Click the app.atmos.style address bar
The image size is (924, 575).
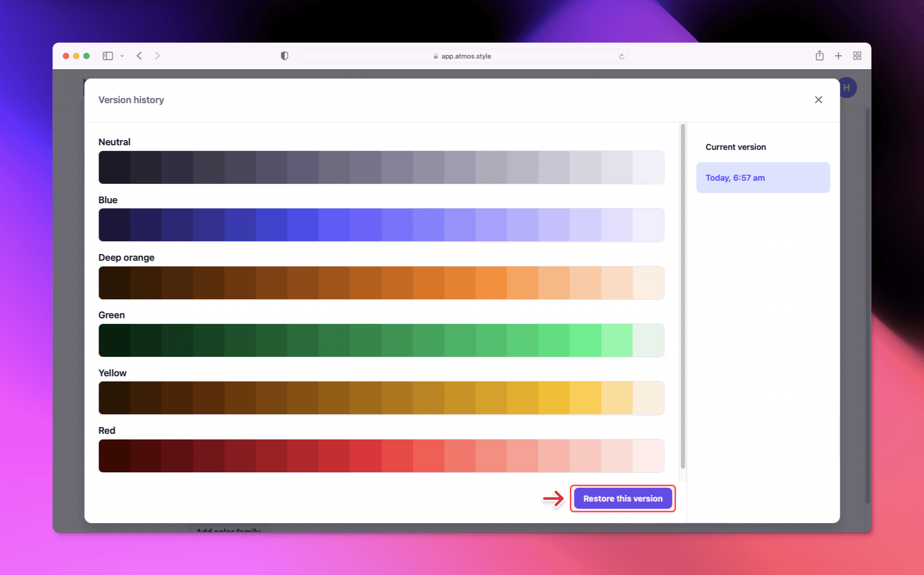[x=462, y=56]
